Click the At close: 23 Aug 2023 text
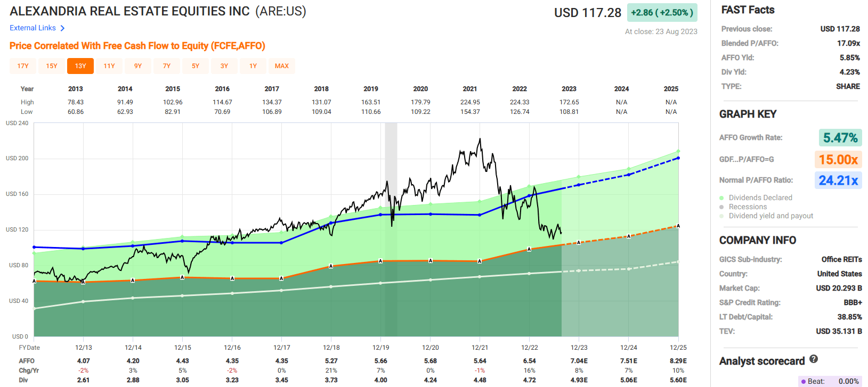Screen dimensions: 868x387 (x=661, y=31)
